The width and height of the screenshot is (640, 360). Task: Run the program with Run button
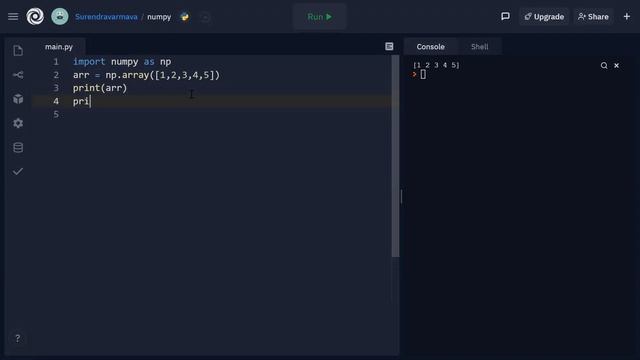[x=320, y=17]
